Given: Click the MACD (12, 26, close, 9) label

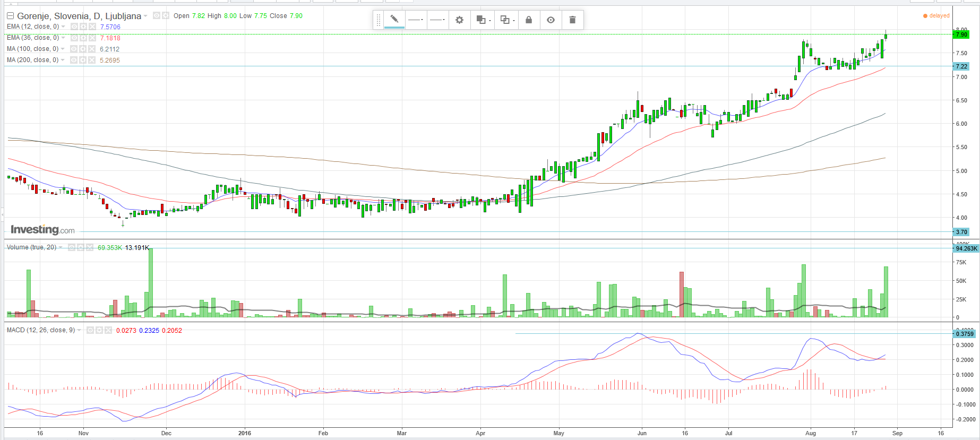Looking at the screenshot, I should 41,330.
